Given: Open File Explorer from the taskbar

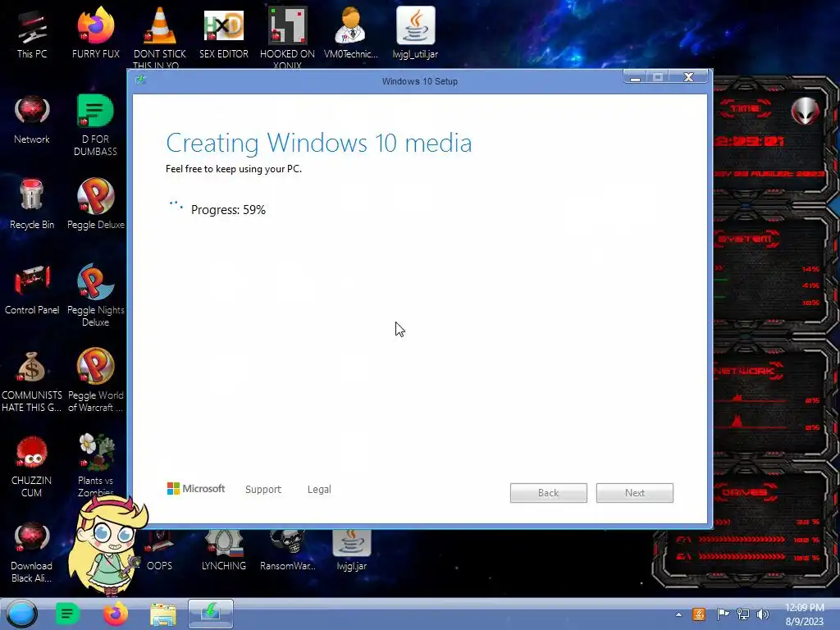Looking at the screenshot, I should (x=163, y=614).
